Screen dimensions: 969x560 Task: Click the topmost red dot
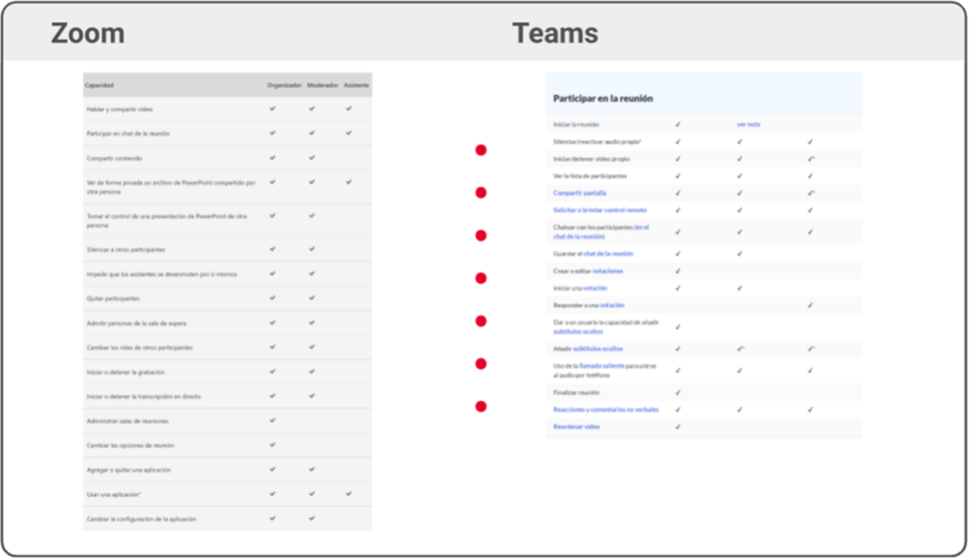(481, 150)
